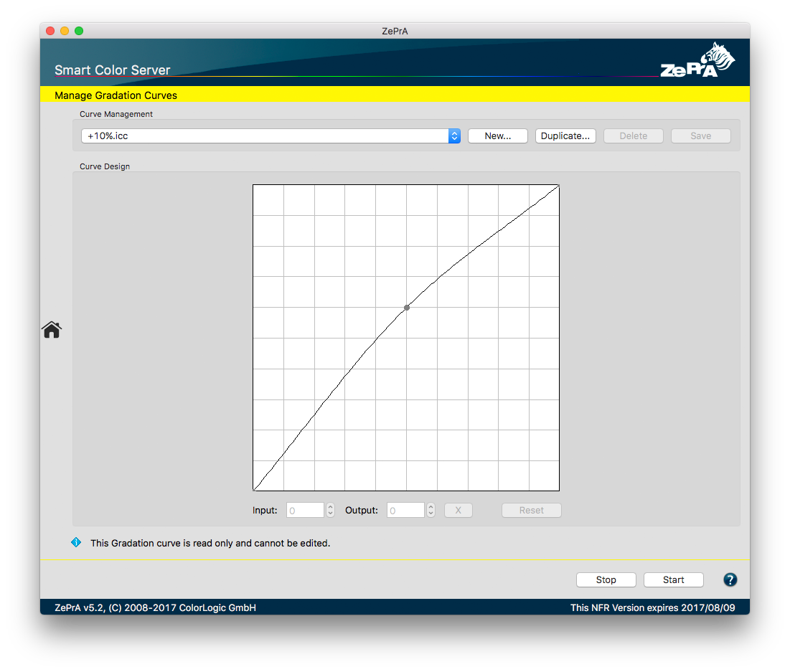Viewport: 790px width, 672px height.
Task: Open the +10%.icc curve dropdown
Action: (271, 136)
